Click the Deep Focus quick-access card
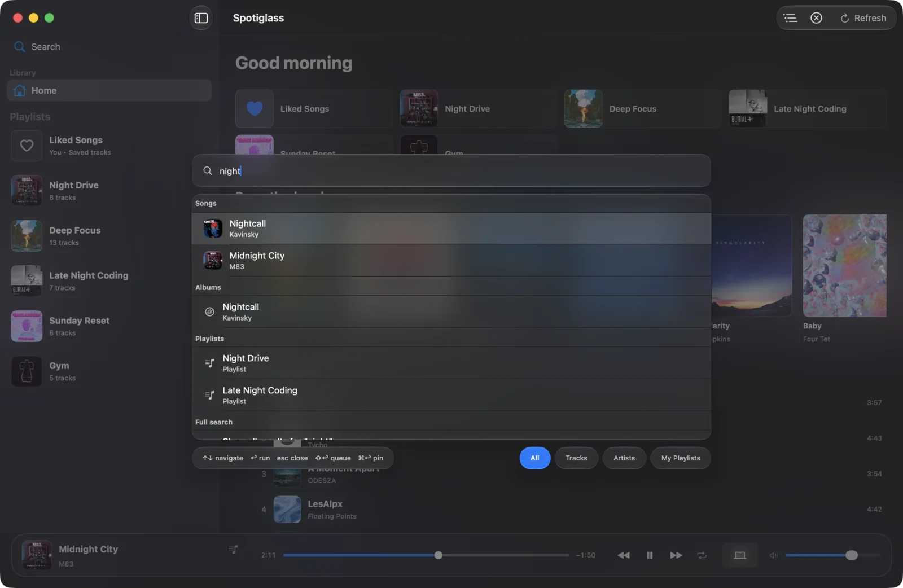The height and width of the screenshot is (588, 903). [x=642, y=108]
